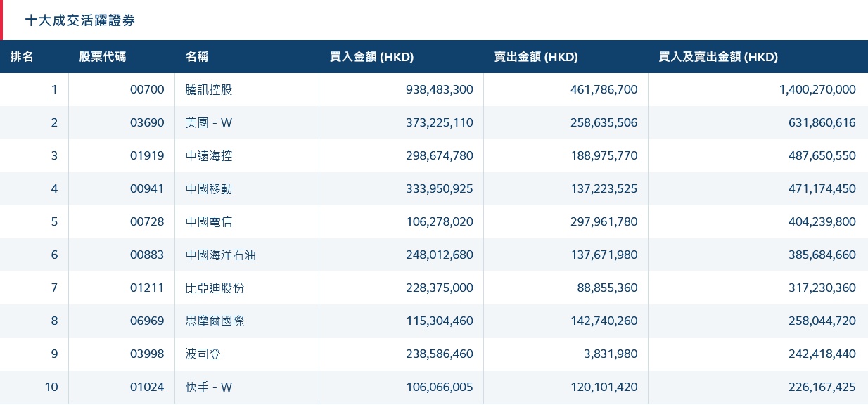
Task: Select stock code 01211
Action: pos(147,288)
